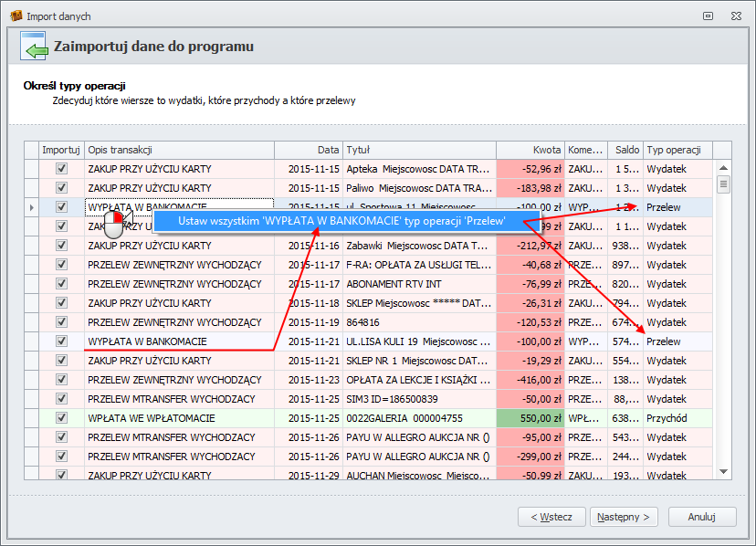Click the scrollbar up arrow in grid
This screenshot has width=756, height=546.
tap(724, 169)
